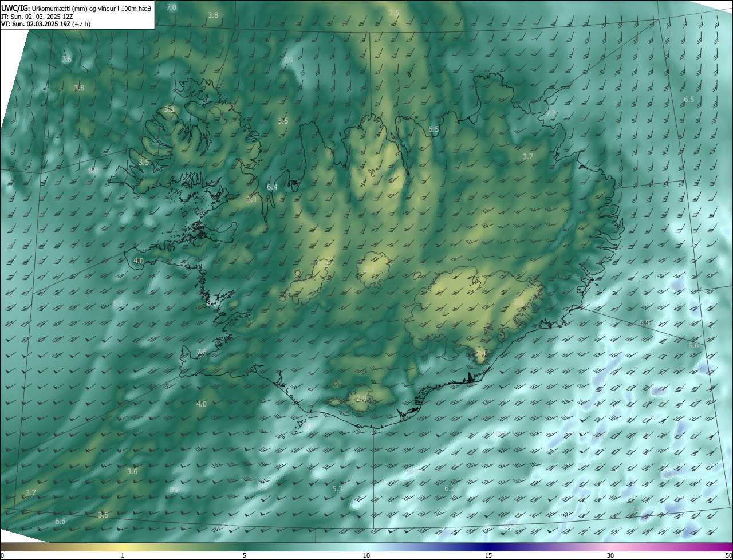This screenshot has height=560, width=733.
Task: Click the "6.4" map value
Action: (x=272, y=187)
